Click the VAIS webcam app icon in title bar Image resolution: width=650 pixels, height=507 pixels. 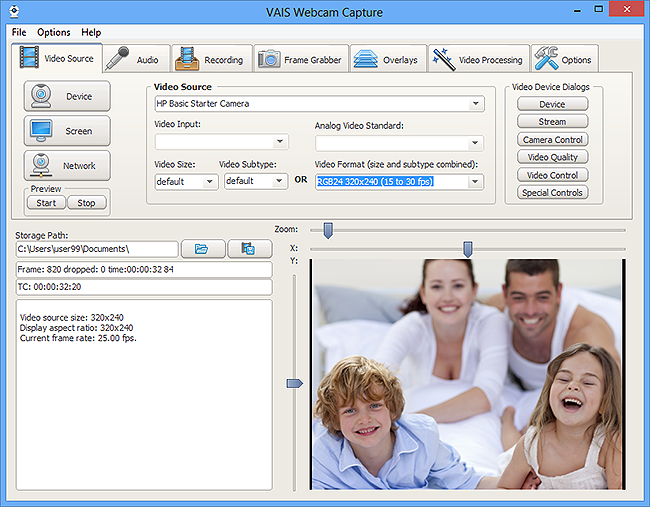(14, 12)
